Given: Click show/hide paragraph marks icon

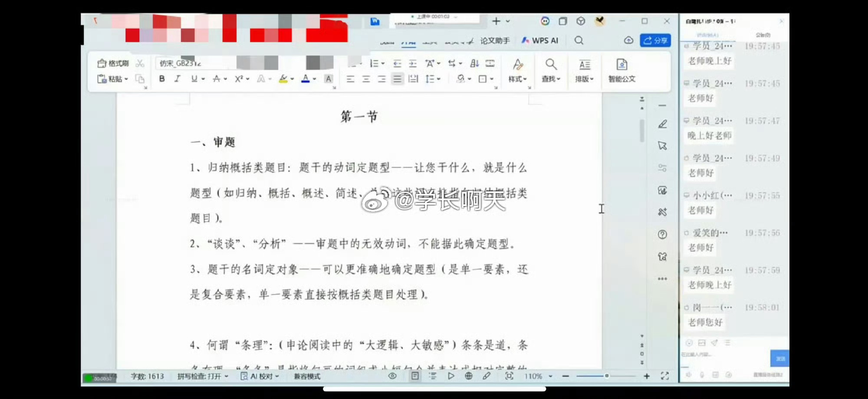Looking at the screenshot, I should click(x=490, y=63).
